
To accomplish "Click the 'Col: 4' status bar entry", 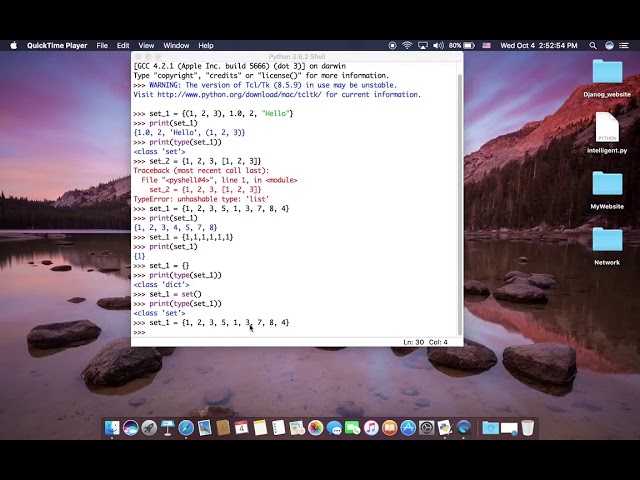I will 438,342.
